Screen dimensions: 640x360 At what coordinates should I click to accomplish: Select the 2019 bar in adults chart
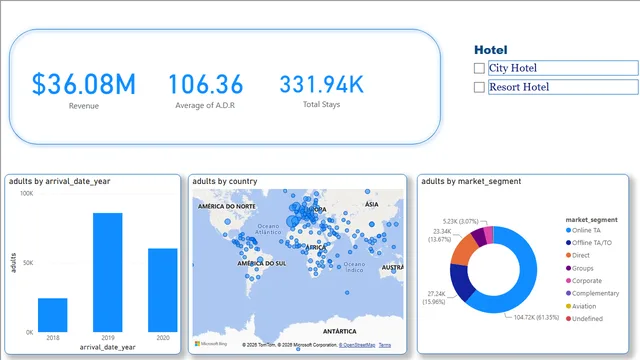click(107, 272)
